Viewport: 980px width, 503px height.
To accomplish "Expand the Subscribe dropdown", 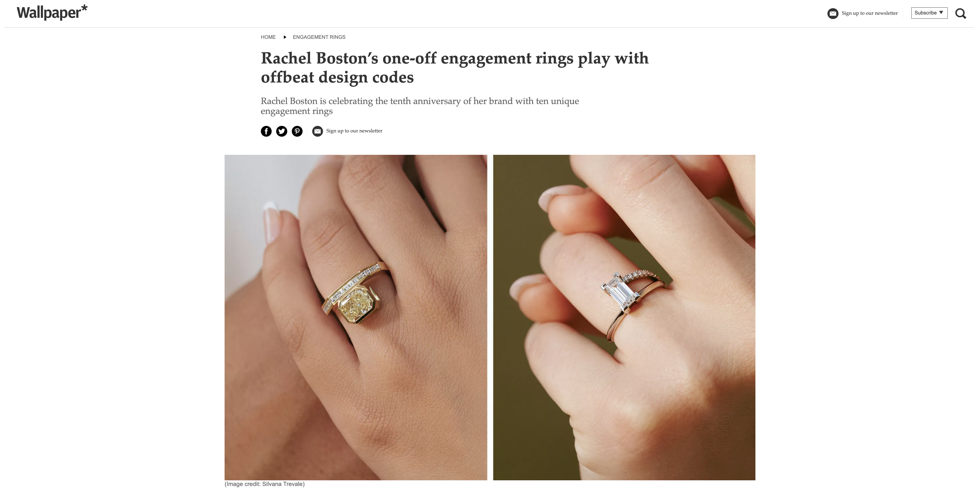I will tap(929, 13).
